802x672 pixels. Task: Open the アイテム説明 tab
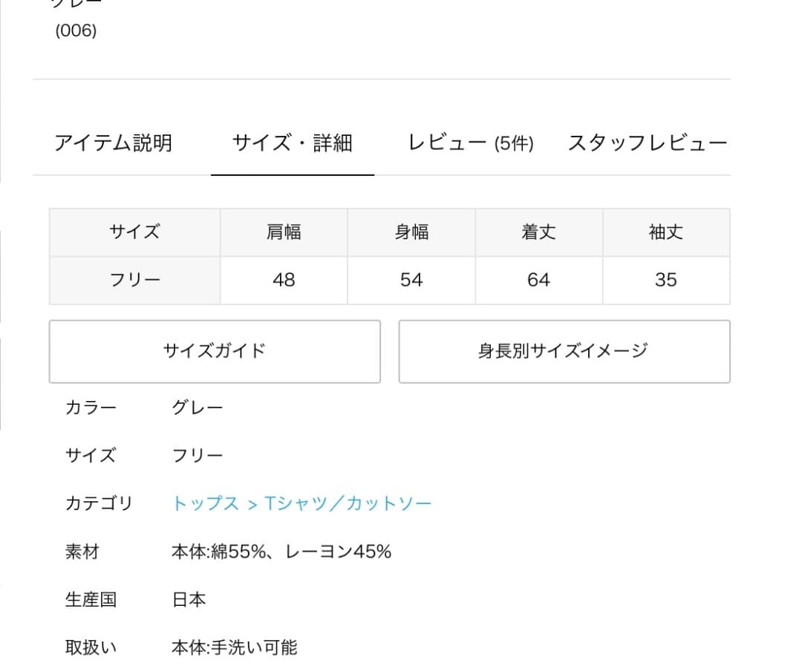coord(113,143)
